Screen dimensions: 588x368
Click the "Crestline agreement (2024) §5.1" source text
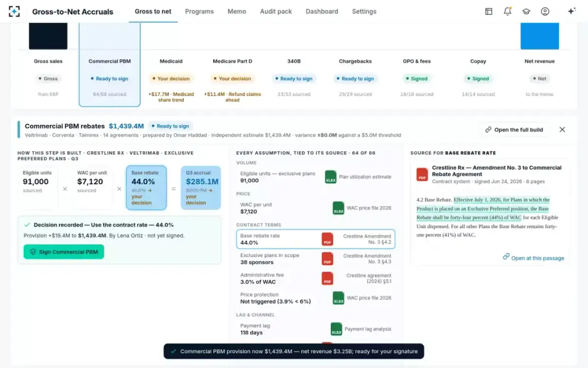pos(368,279)
